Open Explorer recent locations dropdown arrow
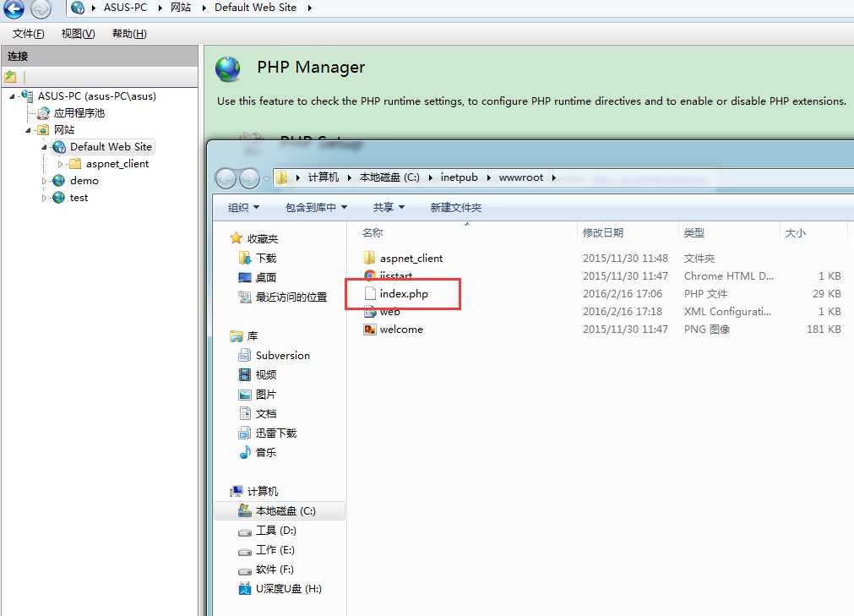The image size is (854, 616). point(266,178)
